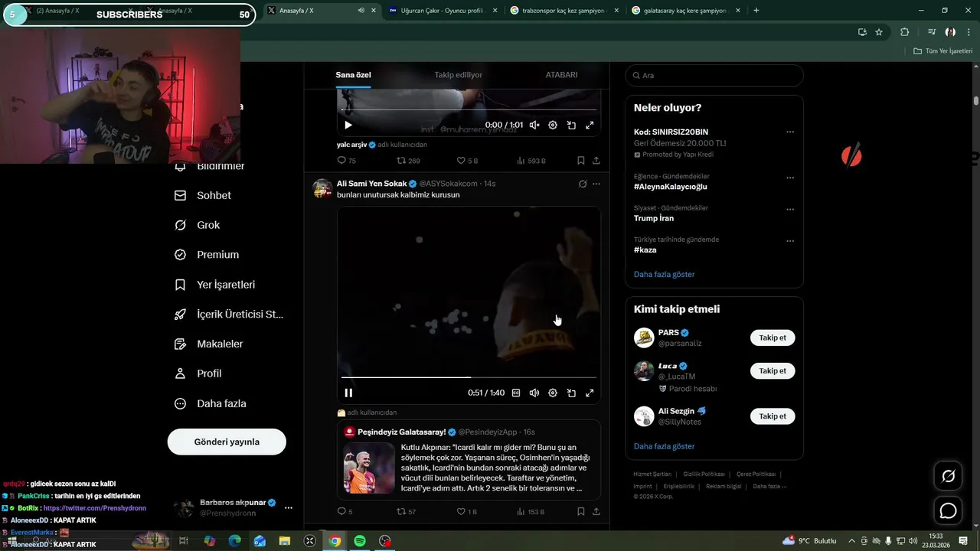Switch to Takip ediliyor tab

458,75
